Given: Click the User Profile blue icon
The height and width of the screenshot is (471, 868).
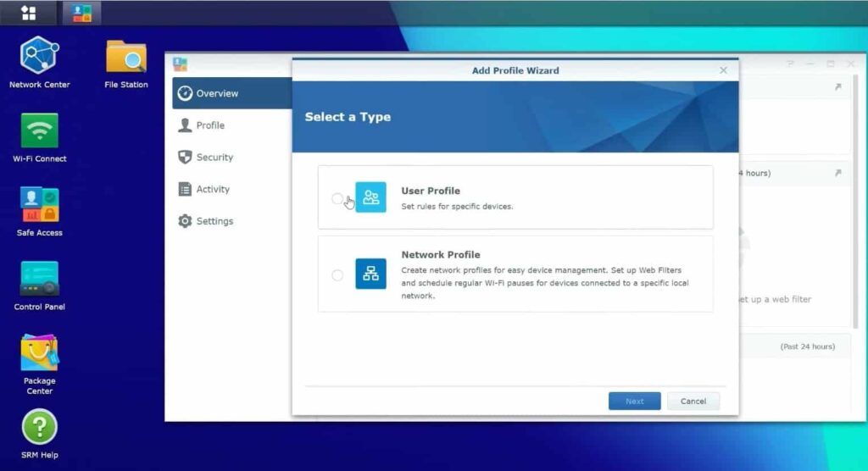Looking at the screenshot, I should 370,197.
